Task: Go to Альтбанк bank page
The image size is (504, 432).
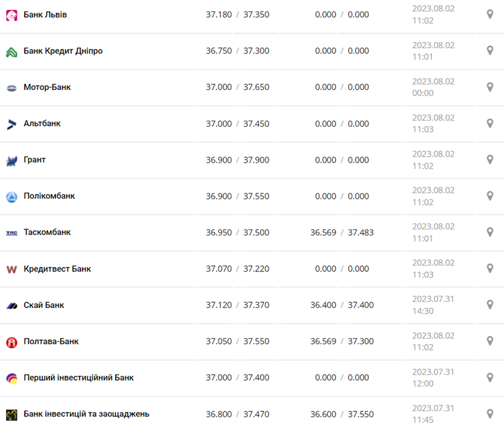Action: (42, 123)
